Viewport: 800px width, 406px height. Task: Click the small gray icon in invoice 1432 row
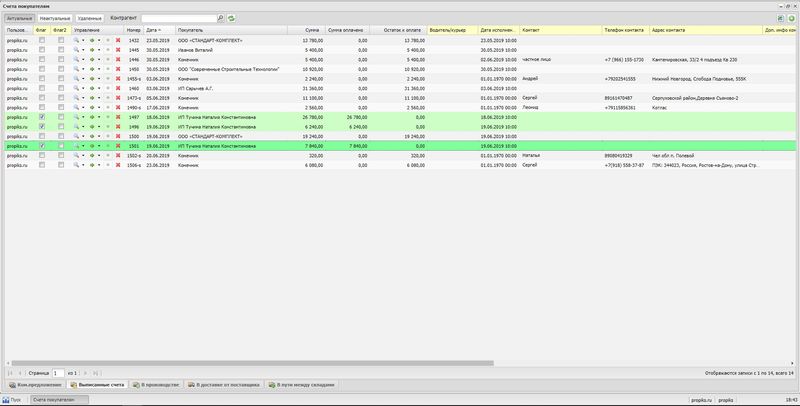108,40
